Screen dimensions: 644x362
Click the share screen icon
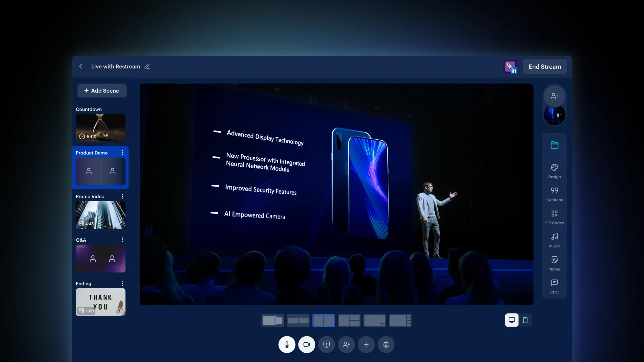pyautogui.click(x=327, y=345)
